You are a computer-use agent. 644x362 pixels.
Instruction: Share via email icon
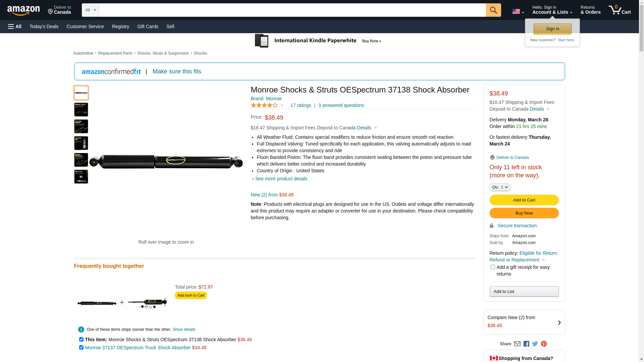pos(517,344)
